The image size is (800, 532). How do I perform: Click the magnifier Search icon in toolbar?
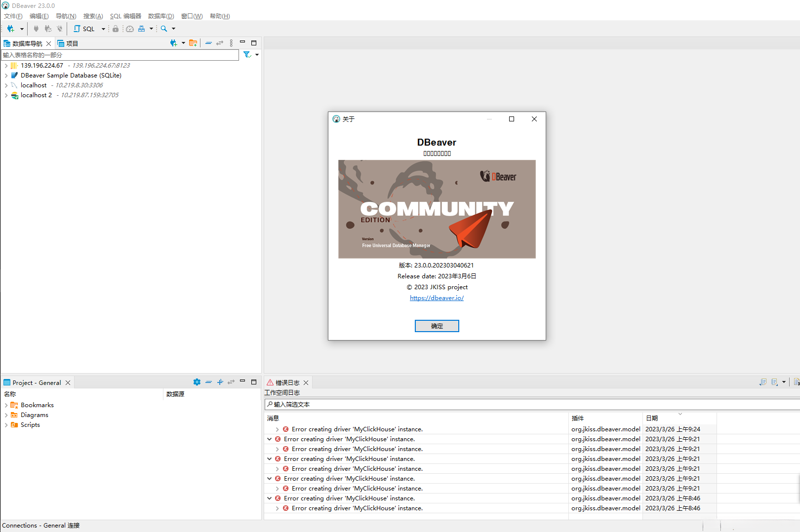[164, 29]
